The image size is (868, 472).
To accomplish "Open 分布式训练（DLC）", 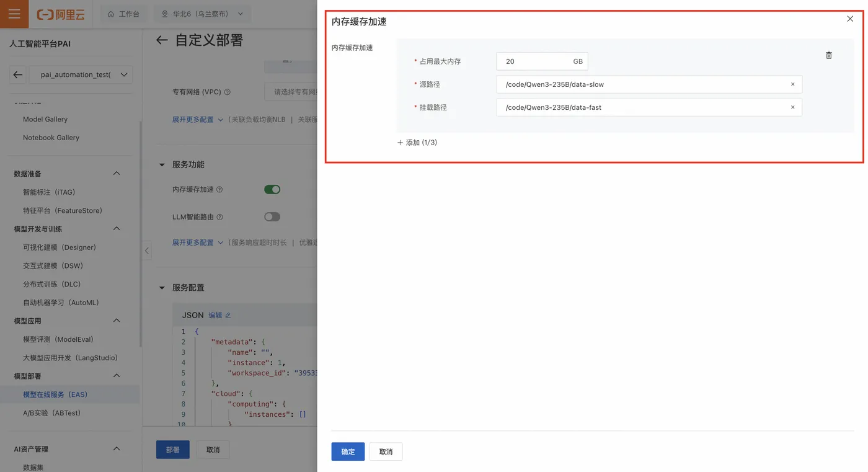I will 51,284.
